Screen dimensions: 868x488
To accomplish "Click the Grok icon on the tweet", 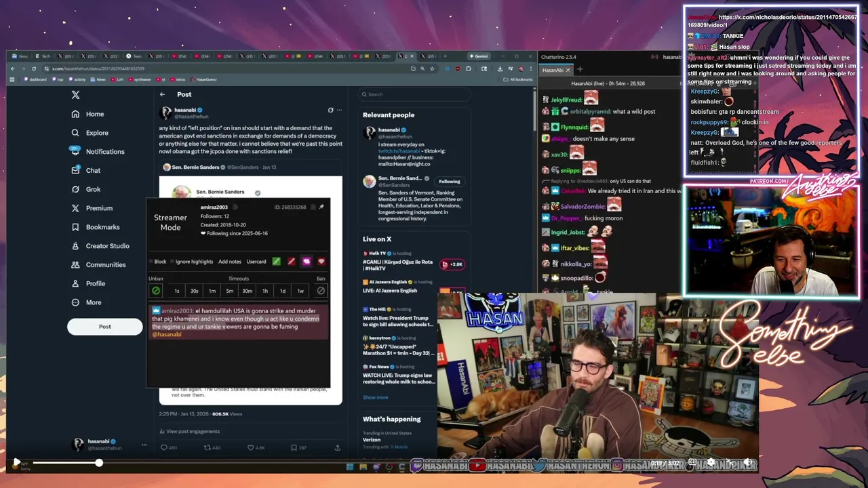I will [330, 110].
